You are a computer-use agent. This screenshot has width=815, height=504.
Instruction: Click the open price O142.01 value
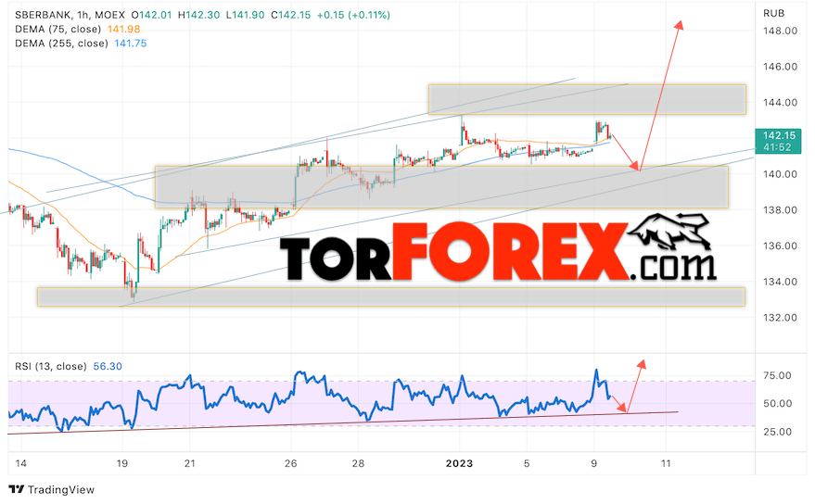(x=151, y=15)
